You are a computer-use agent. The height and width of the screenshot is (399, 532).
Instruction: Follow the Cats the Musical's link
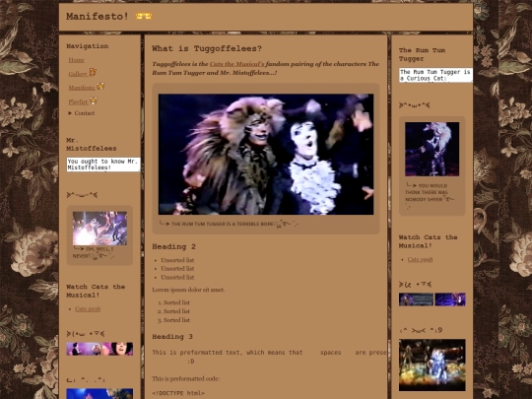(236, 64)
